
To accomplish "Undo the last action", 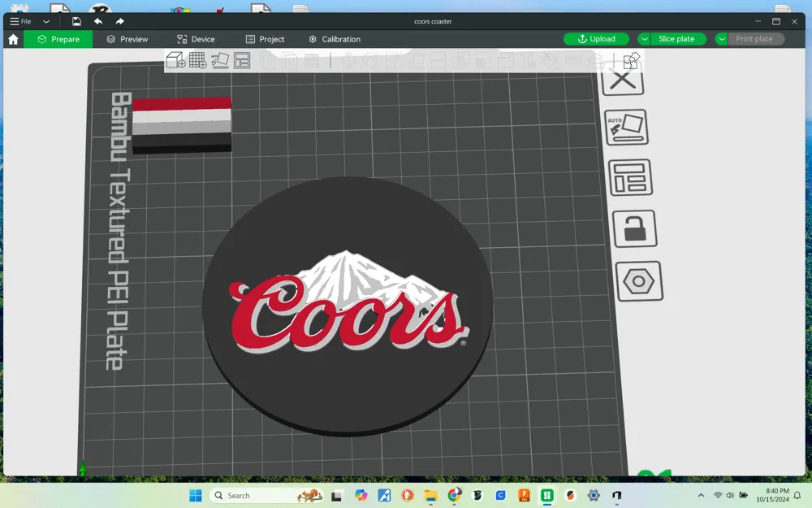I will (98, 21).
